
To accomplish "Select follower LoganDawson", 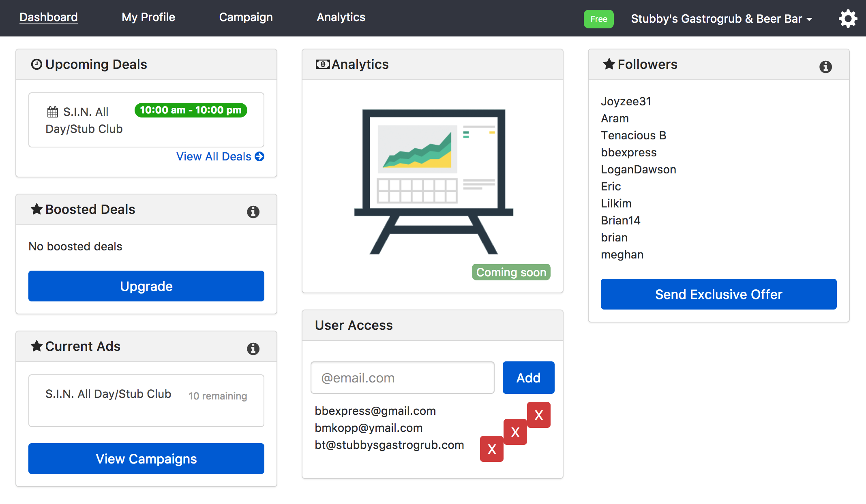I will [639, 169].
